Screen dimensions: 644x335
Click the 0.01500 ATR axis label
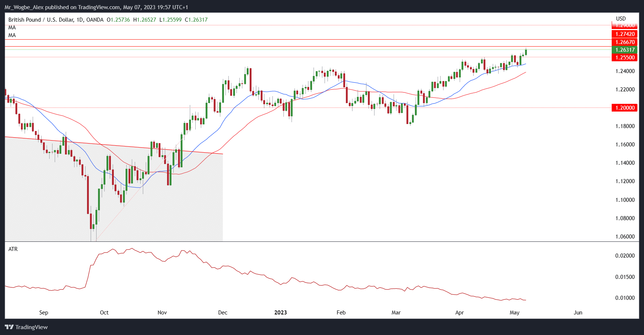[x=625, y=277]
